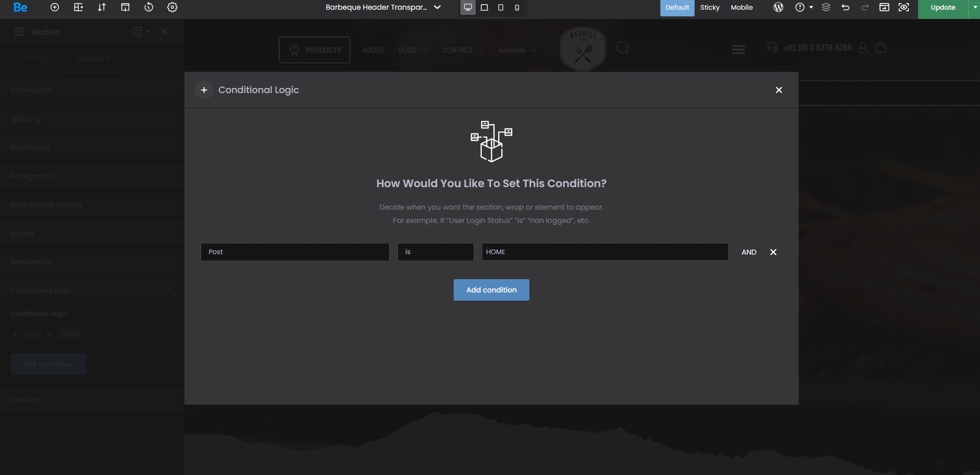
Task: Redo the last change
Action: 865,7
